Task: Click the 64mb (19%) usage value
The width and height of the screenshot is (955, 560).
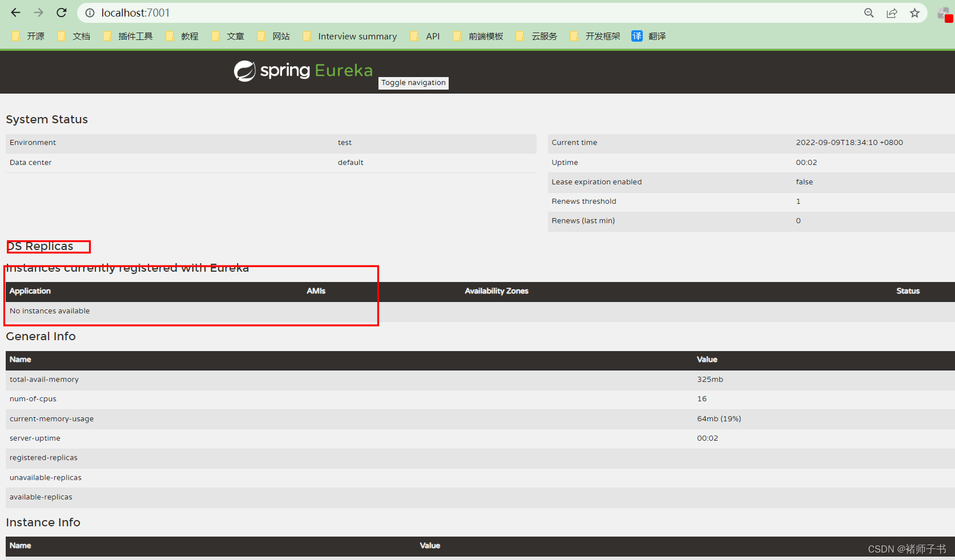Action: (x=719, y=419)
